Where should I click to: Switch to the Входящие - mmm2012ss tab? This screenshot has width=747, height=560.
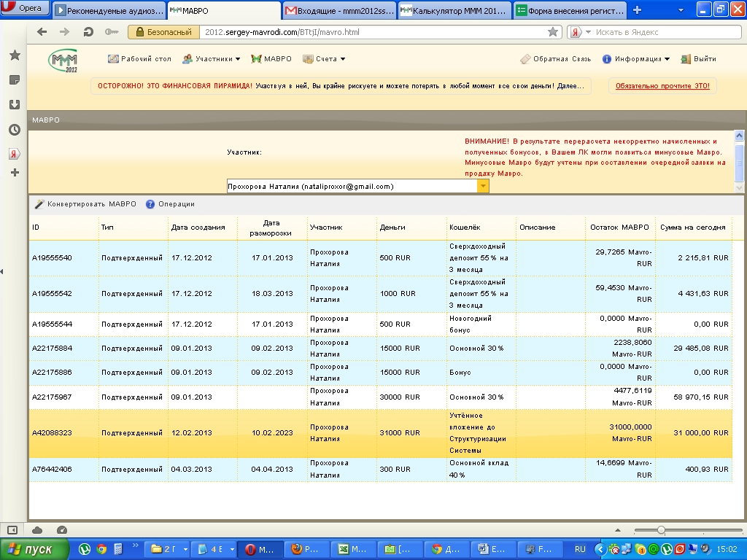340,10
